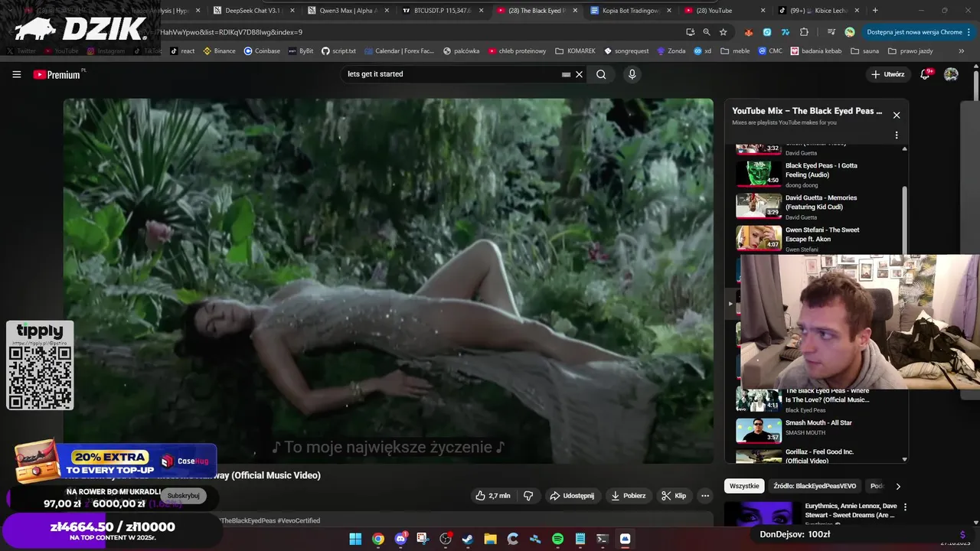Close the YouTube Mix playlist panel
980x551 pixels.
click(x=897, y=116)
